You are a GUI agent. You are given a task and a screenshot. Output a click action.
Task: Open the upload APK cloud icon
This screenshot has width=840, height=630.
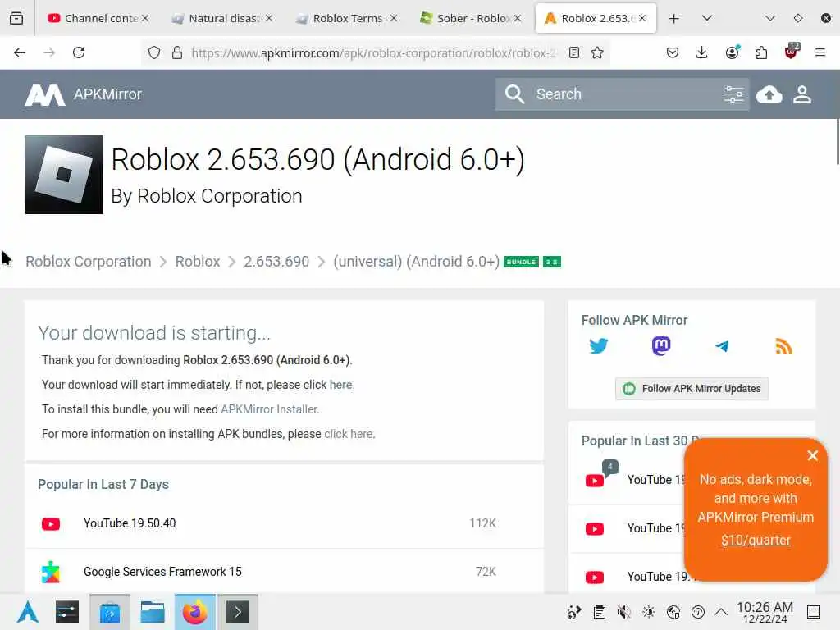[769, 94]
